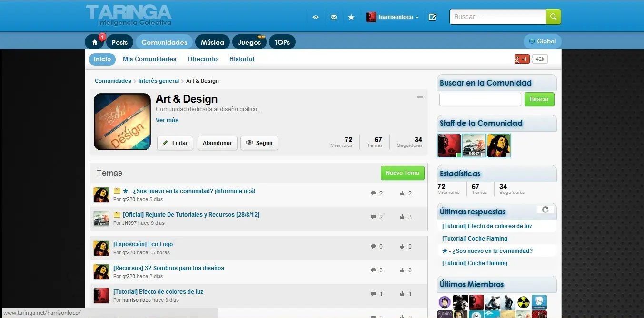Click comments icon on Eco Logo row
The image size is (644, 318).
pyautogui.click(x=373, y=247)
